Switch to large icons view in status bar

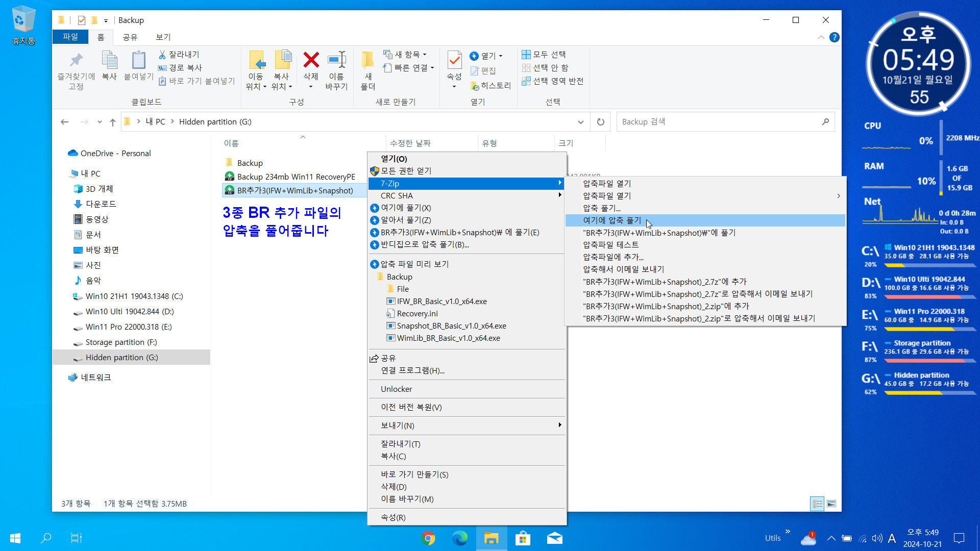831,504
